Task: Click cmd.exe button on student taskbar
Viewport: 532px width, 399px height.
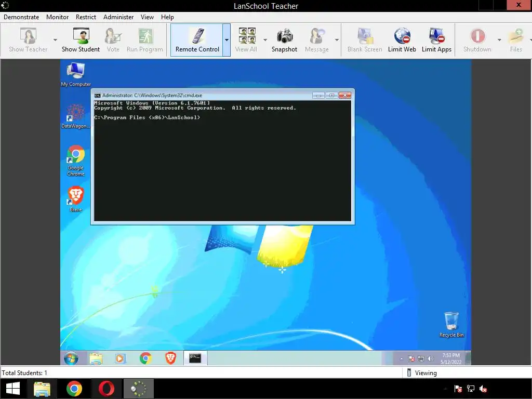Action: pyautogui.click(x=195, y=358)
